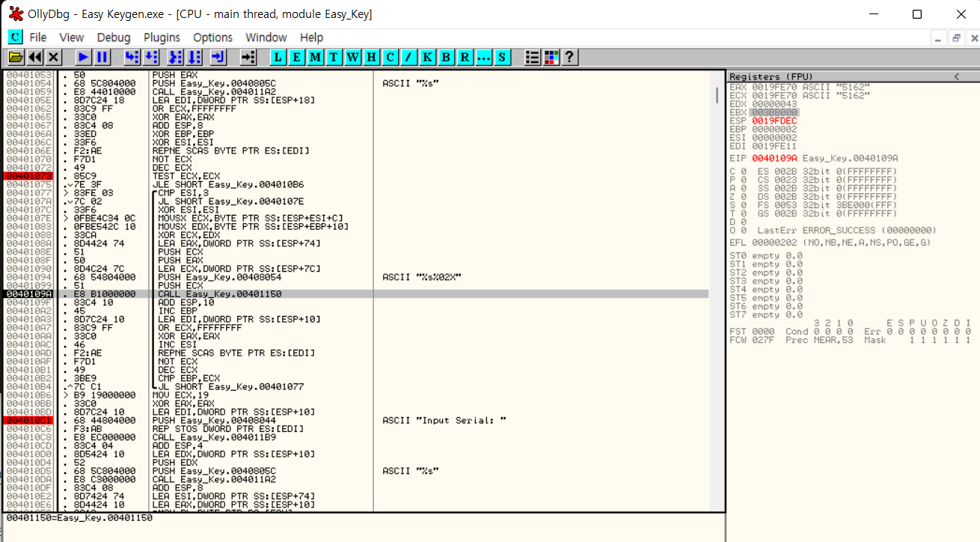
Task: Open Call stack with K button
Action: tap(428, 57)
